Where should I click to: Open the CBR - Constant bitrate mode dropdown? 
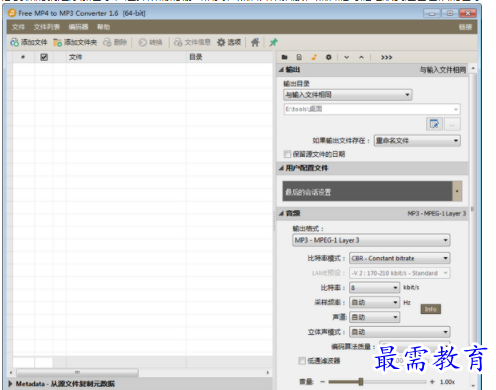pyautogui.click(x=400, y=258)
